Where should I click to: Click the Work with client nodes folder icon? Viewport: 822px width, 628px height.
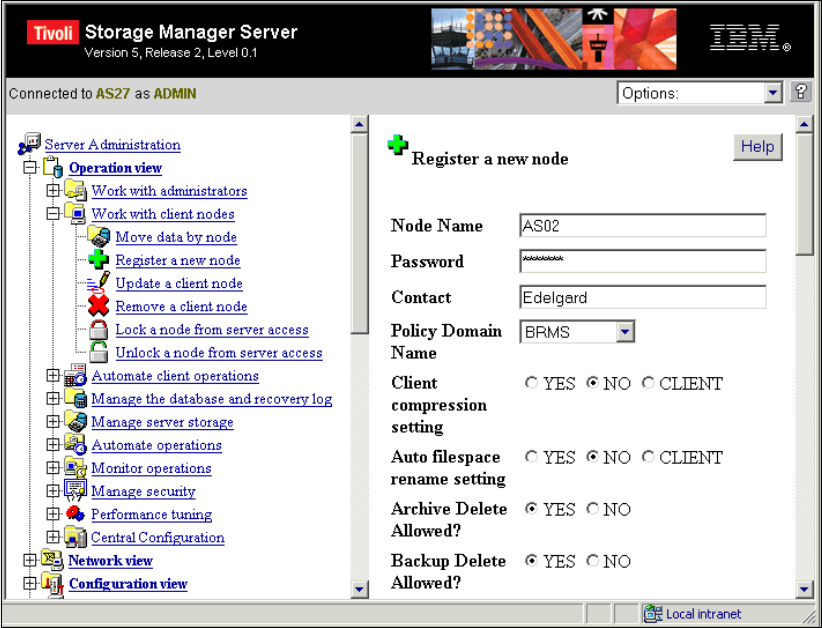[x=75, y=213]
